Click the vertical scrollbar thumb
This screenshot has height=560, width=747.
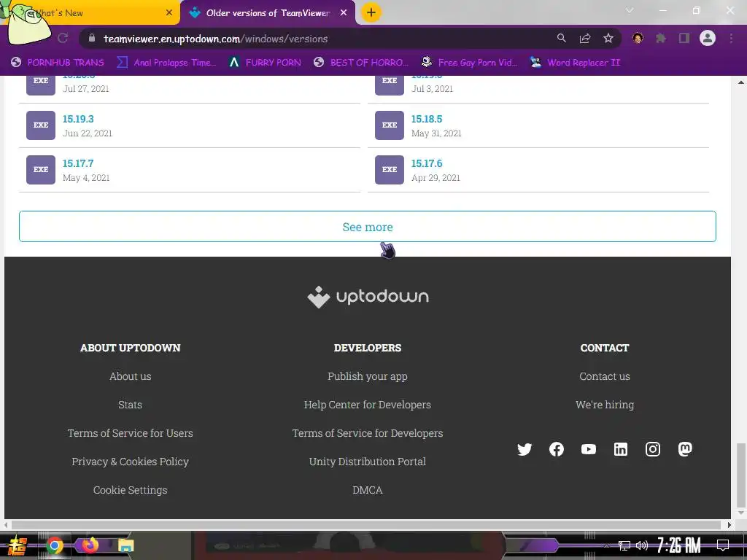click(x=741, y=474)
